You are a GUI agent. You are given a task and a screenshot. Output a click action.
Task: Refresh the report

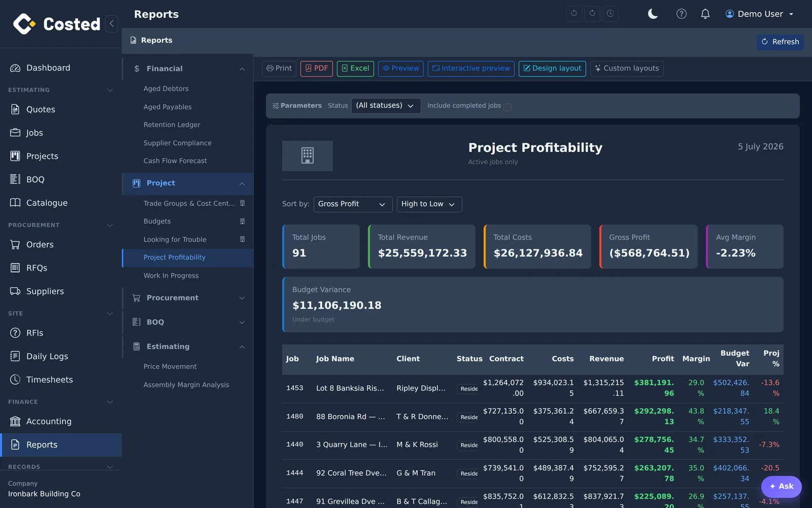780,42
